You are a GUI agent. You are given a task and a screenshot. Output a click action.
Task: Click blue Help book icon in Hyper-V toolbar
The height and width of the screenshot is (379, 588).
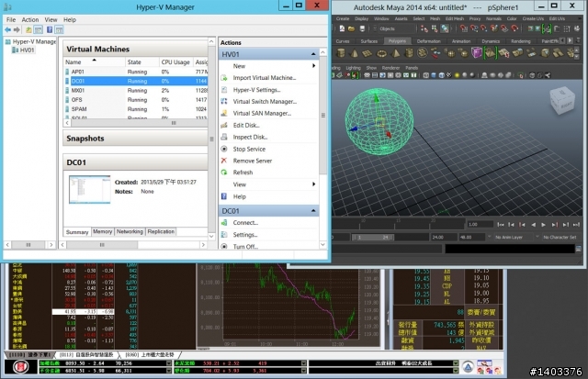click(50, 29)
